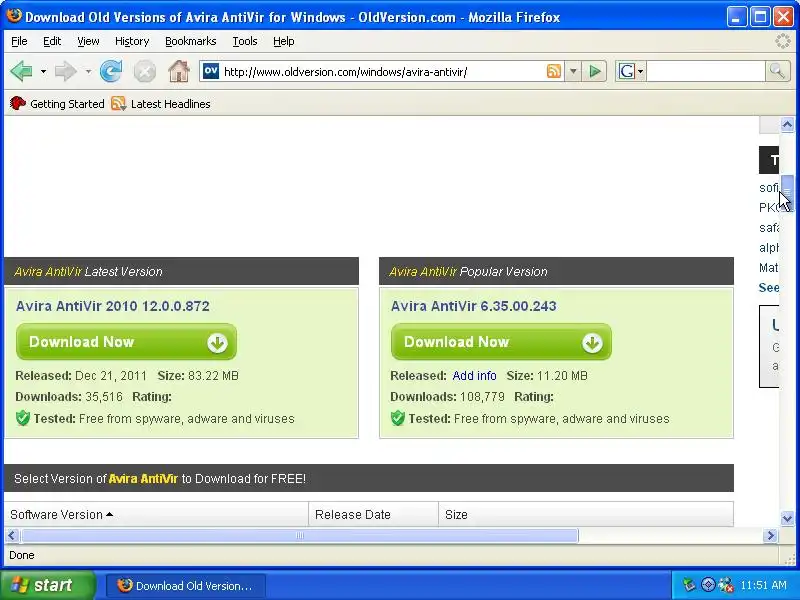Click the Downloads: 35,516 text

pyautogui.click(x=69, y=397)
